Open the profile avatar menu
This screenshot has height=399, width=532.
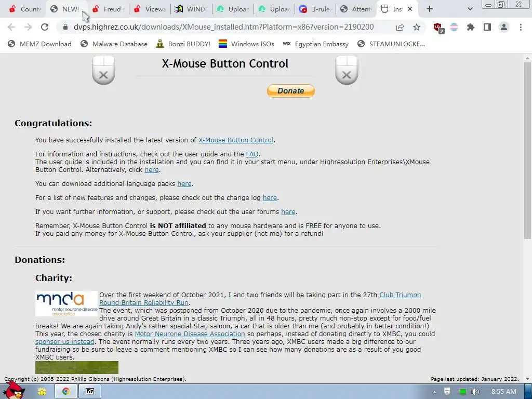[504, 27]
